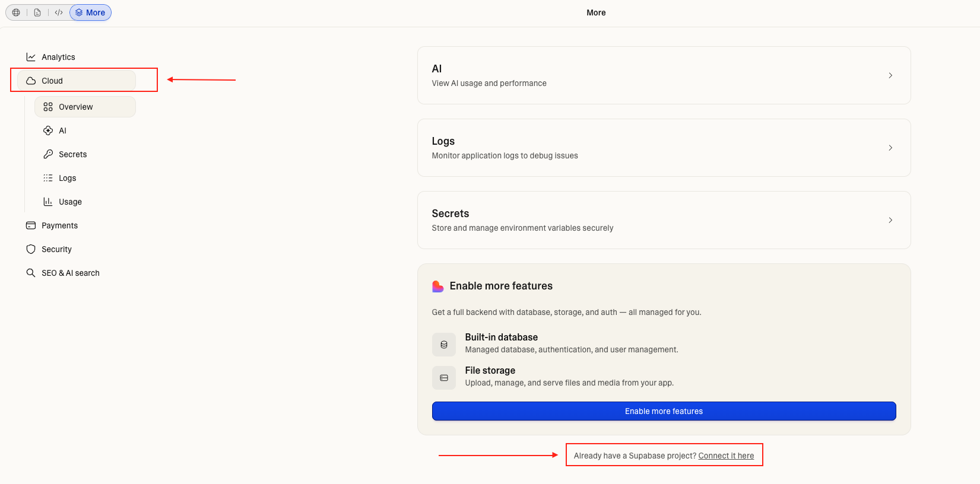The image size is (980, 484).
Task: Open Security in the sidebar
Action: click(x=56, y=249)
